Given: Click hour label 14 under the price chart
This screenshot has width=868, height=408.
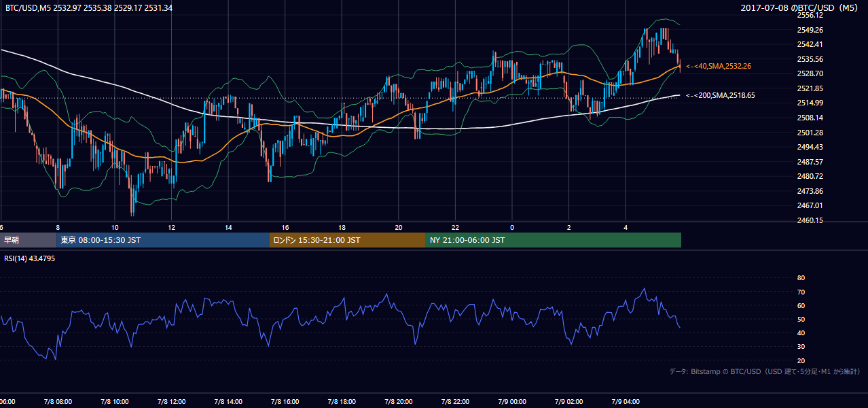Looking at the screenshot, I should coord(228,227).
